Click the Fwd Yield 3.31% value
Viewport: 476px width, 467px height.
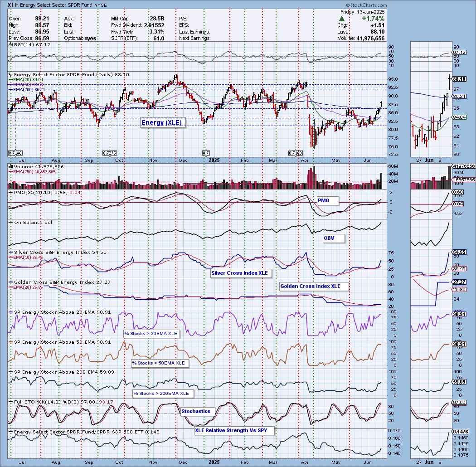tap(157, 32)
